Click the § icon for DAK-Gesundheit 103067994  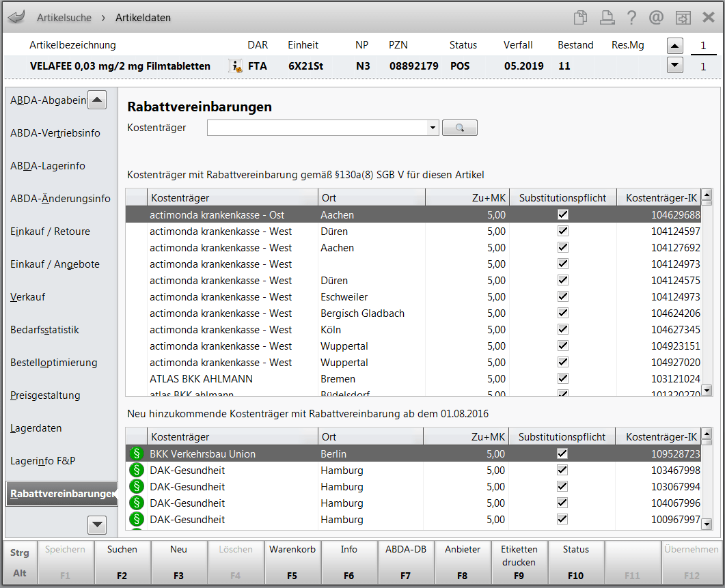pos(137,486)
